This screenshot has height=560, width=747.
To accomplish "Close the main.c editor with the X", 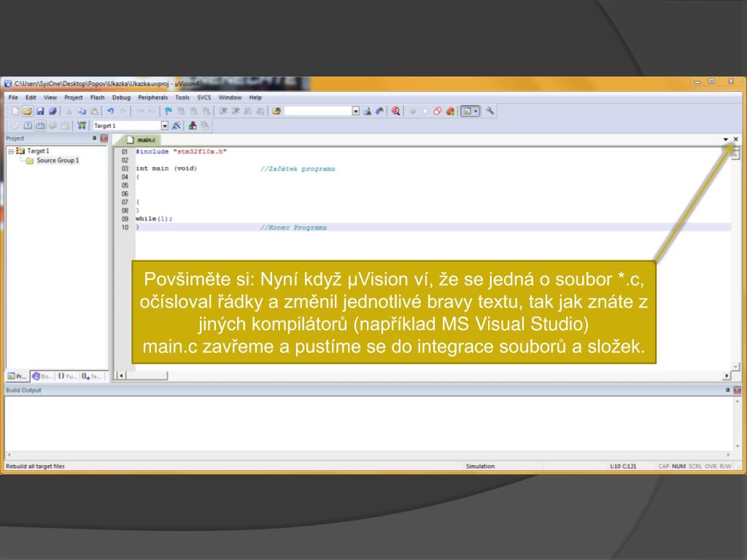I will tap(735, 139).
